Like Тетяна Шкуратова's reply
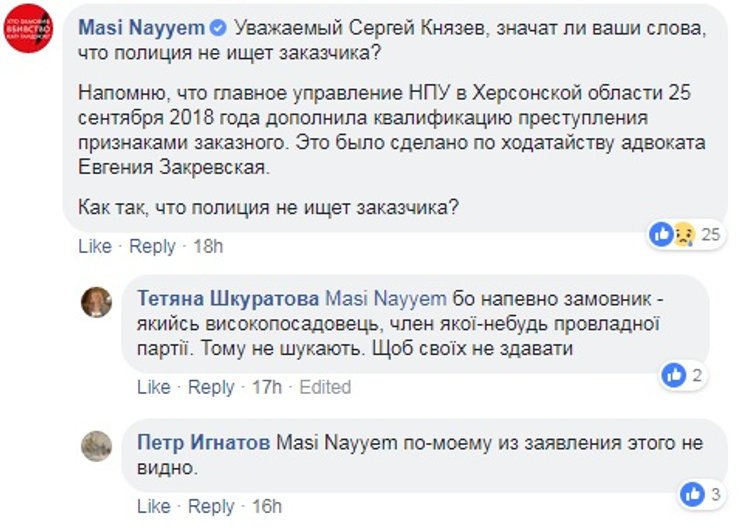Image resolution: width=740 pixels, height=528 pixels. (x=153, y=387)
